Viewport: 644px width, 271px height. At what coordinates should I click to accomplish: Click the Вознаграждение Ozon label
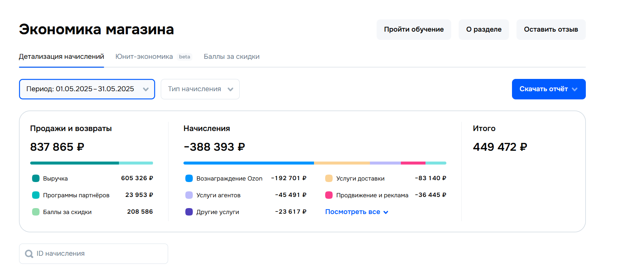[229, 179]
